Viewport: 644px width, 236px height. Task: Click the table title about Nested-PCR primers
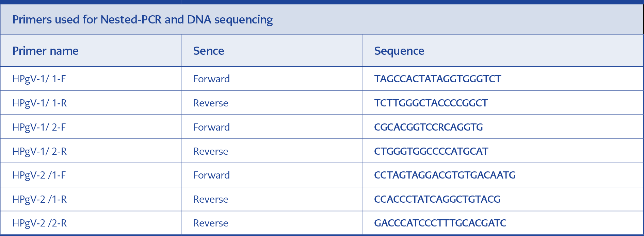(143, 20)
